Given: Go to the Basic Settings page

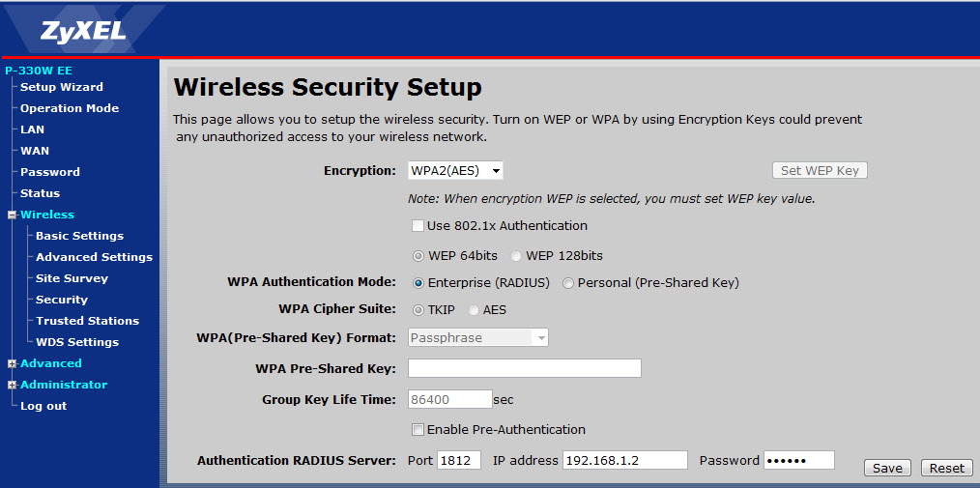Looking at the screenshot, I should click(x=79, y=236).
